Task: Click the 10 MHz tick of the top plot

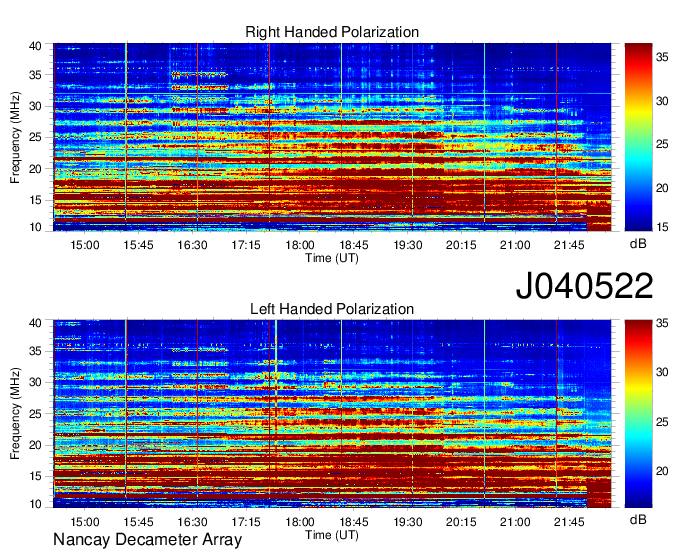Action: coord(35,227)
